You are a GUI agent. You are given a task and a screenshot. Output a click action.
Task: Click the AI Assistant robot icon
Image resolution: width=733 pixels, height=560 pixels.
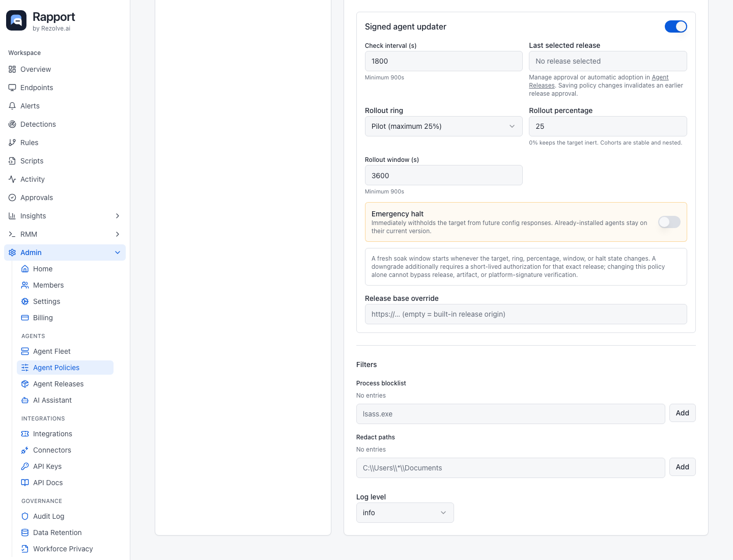tap(25, 400)
